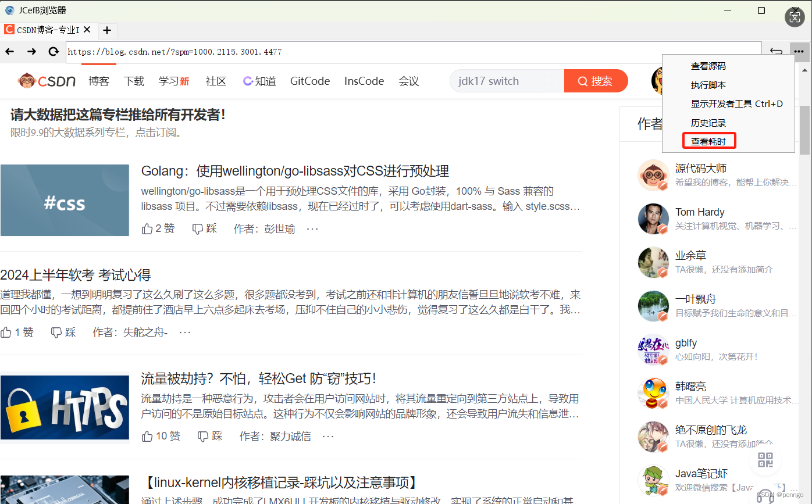Open 学习 in the CSDN navigation

point(174,81)
